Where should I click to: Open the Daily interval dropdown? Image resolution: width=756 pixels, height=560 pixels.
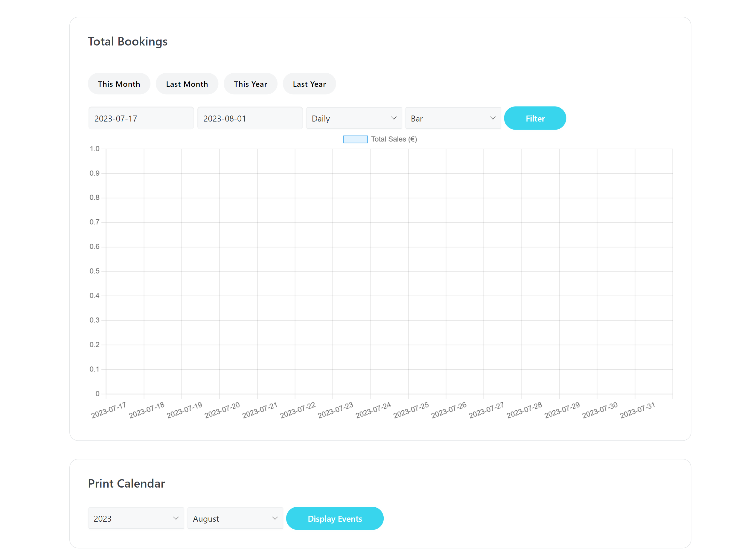(354, 118)
